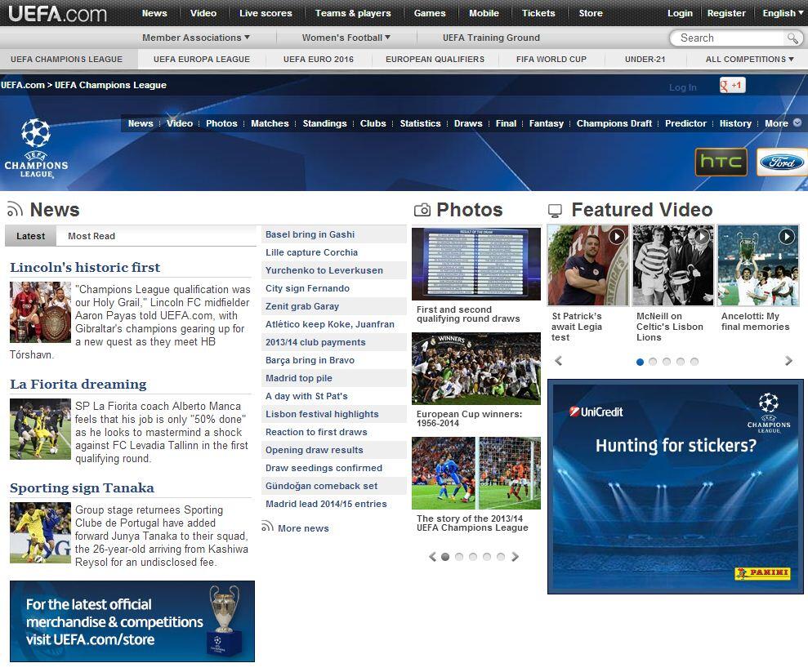Screen dimensions: 808x672
Task: Switch to Most Read tab
Action: (92, 236)
